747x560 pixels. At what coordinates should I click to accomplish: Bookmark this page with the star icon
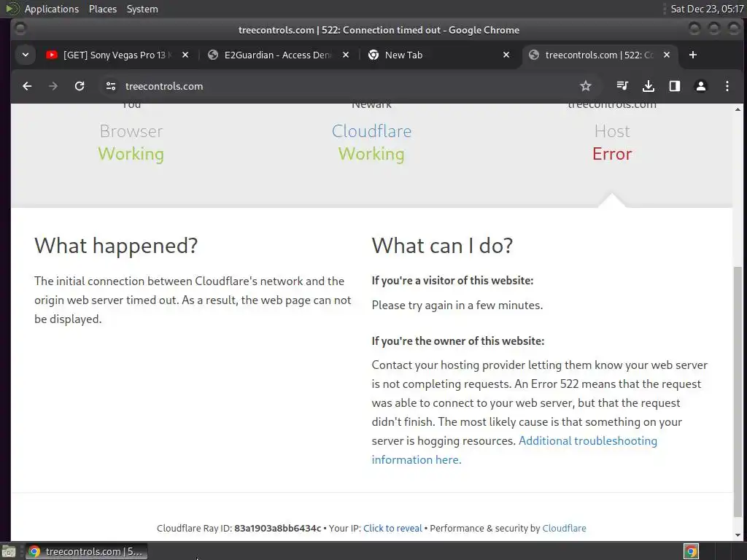[x=586, y=86]
